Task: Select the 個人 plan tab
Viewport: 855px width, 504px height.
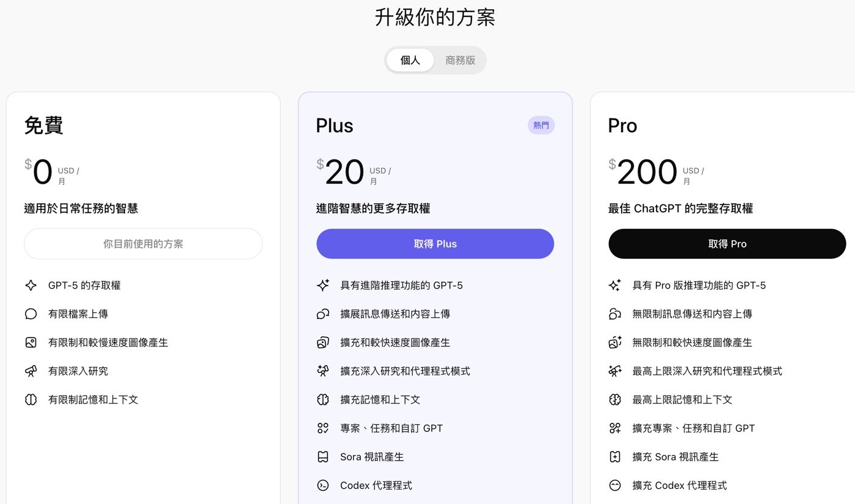Action: click(x=410, y=60)
